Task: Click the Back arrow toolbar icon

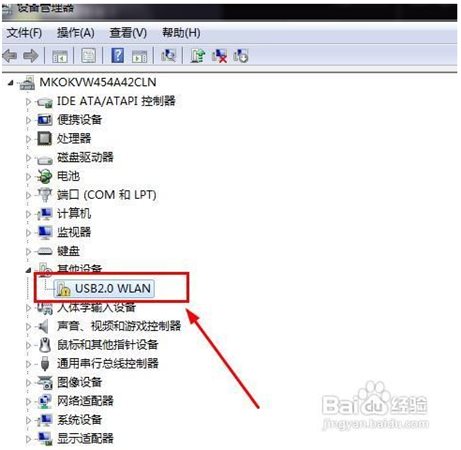Action: click(x=10, y=56)
